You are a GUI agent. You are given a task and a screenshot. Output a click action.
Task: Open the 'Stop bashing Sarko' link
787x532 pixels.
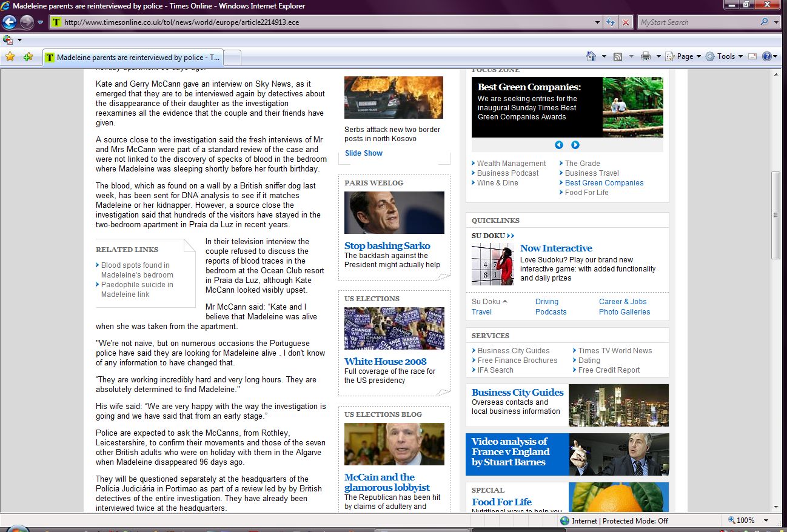click(x=387, y=245)
